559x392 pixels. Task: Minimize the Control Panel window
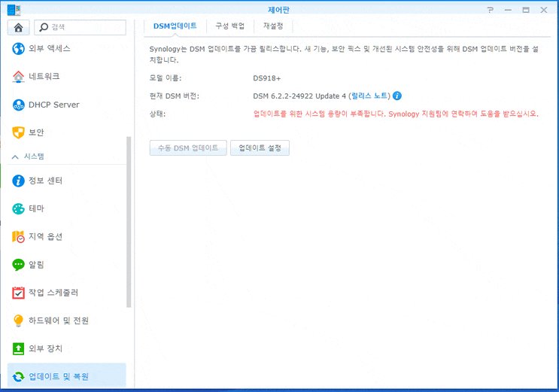point(508,10)
